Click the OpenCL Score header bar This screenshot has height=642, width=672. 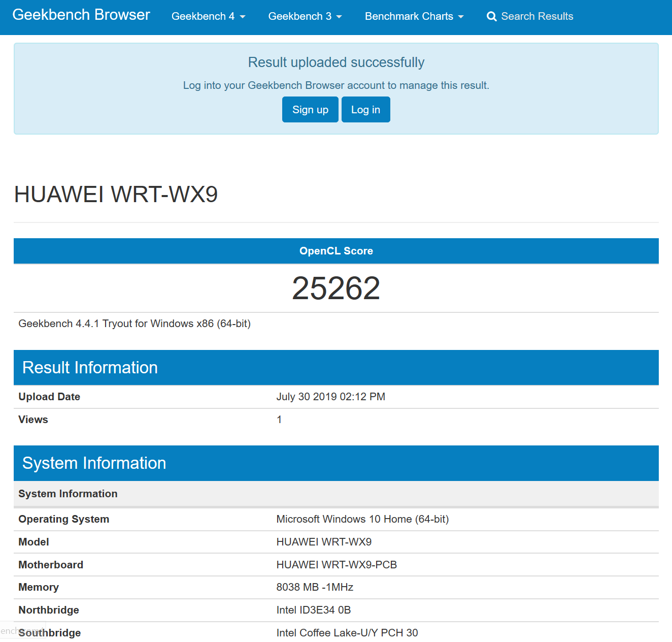pyautogui.click(x=336, y=251)
